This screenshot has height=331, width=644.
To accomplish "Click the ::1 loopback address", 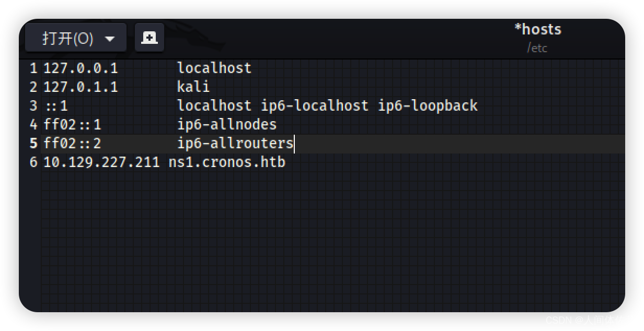I will click(x=55, y=105).
